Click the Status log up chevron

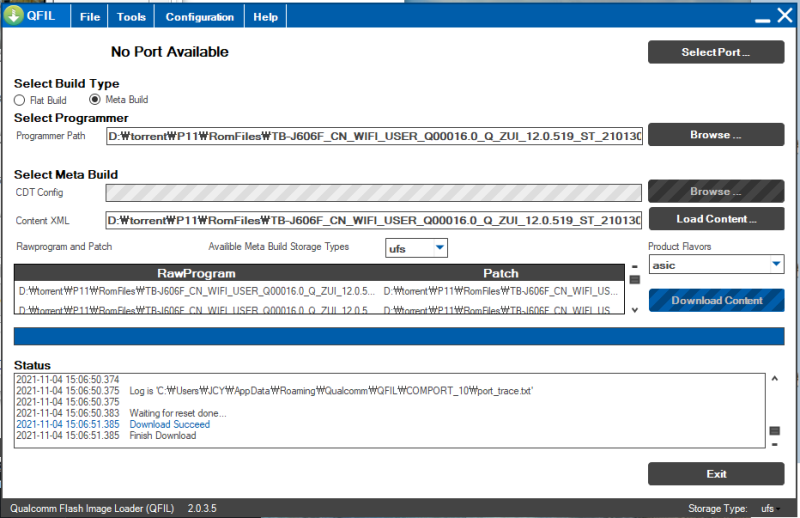click(x=774, y=379)
